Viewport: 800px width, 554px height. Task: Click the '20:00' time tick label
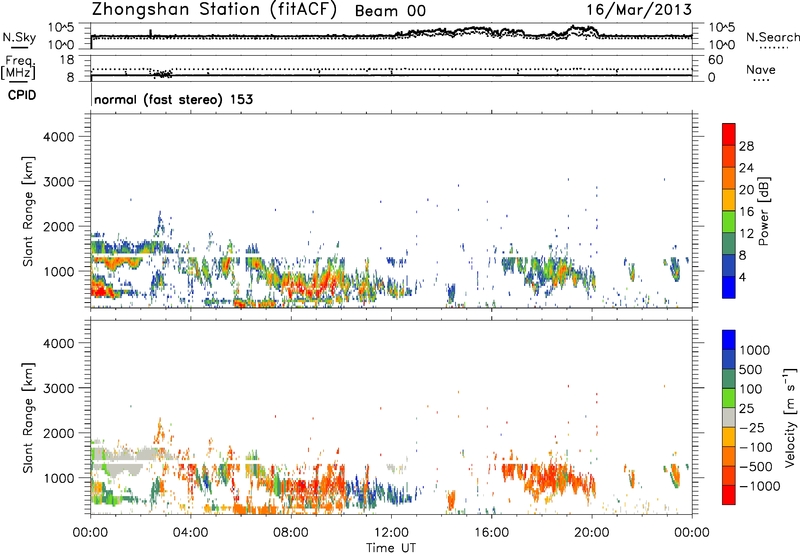(x=591, y=533)
